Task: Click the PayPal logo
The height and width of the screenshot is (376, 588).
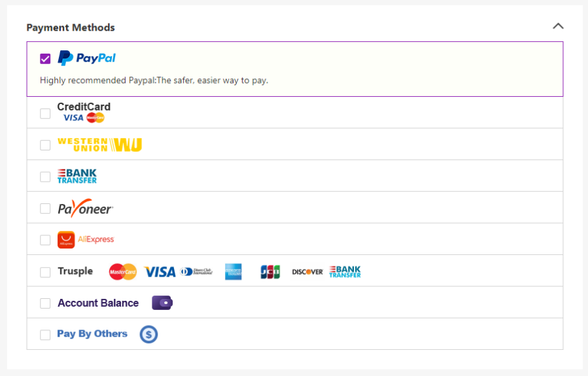Action: click(86, 58)
